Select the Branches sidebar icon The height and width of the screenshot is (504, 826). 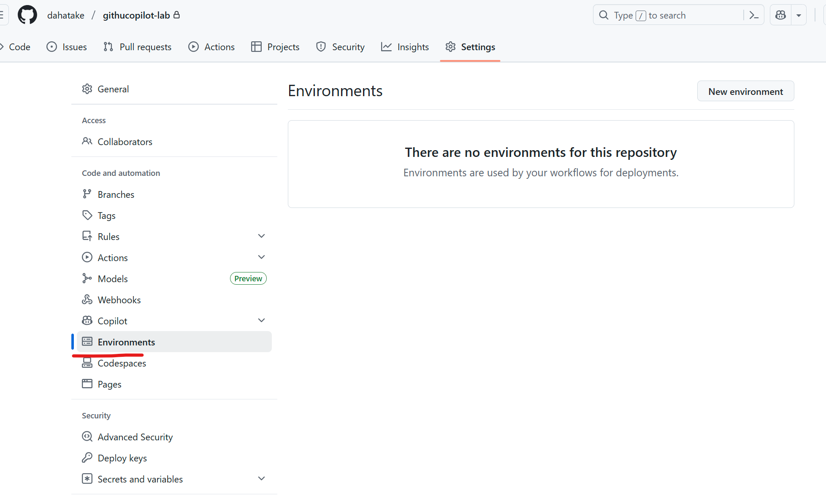(87, 194)
